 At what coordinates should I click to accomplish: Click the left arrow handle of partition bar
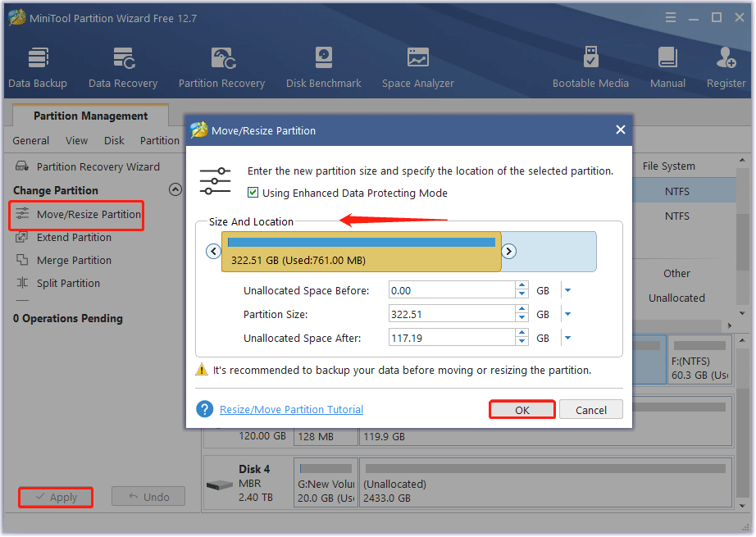(x=213, y=251)
